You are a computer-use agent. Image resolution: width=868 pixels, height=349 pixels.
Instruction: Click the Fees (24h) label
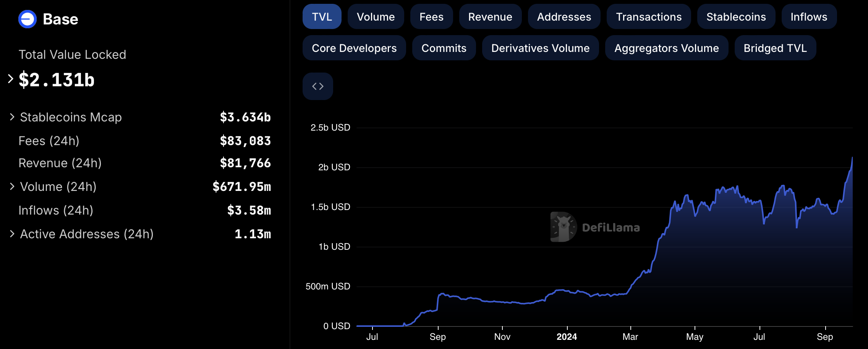(49, 141)
